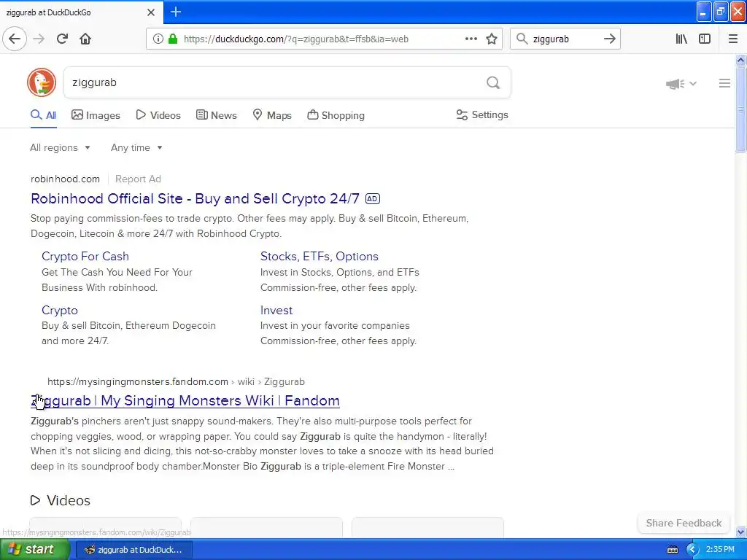Expand hidden tray icons arrow
This screenshot has height=560, width=747.
(x=692, y=550)
